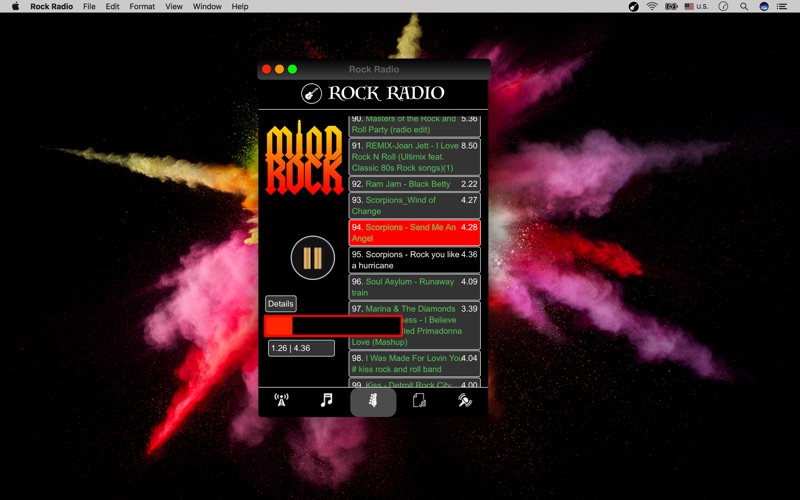The width and height of the screenshot is (800, 500).
Task: Open the Window menu
Action: [x=207, y=7]
